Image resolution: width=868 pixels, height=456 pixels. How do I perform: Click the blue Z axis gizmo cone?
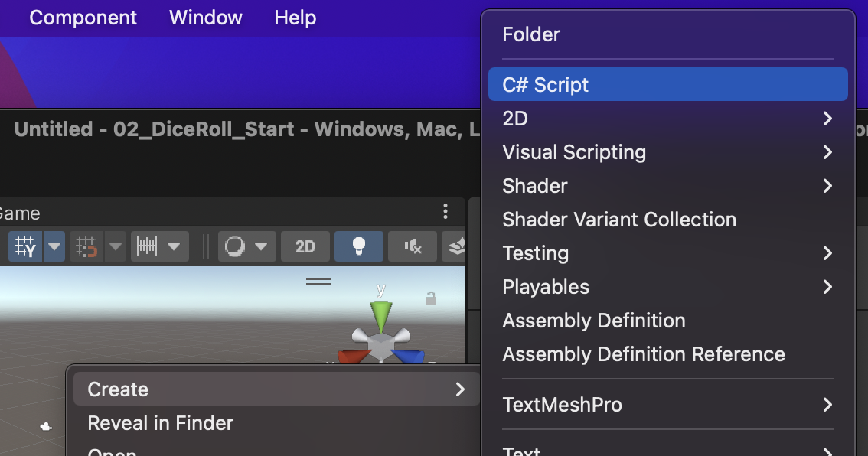[410, 357]
